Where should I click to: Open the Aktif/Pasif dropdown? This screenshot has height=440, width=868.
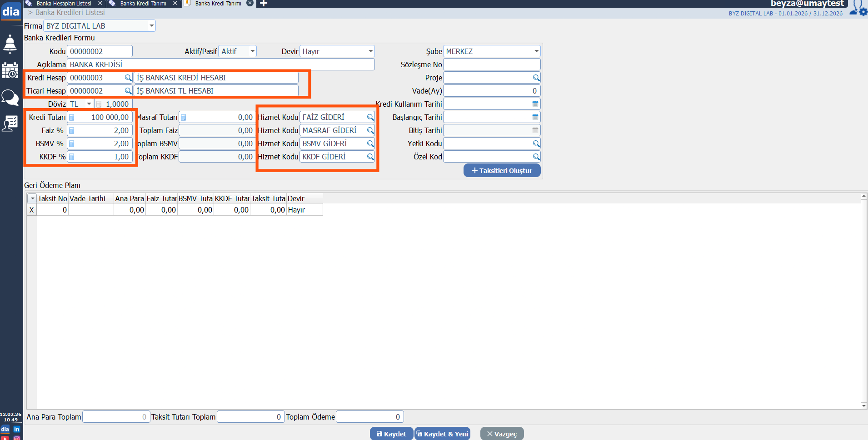(252, 51)
